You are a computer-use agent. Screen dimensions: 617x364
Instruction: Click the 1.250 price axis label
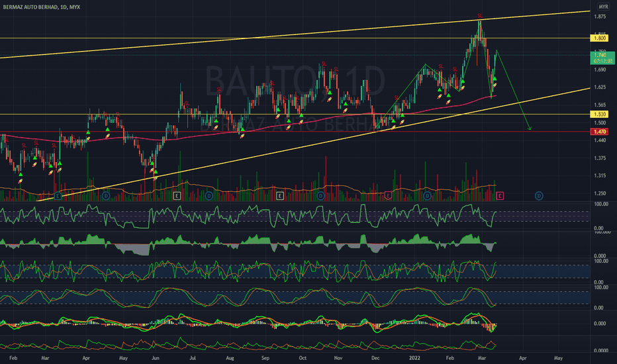click(x=600, y=193)
